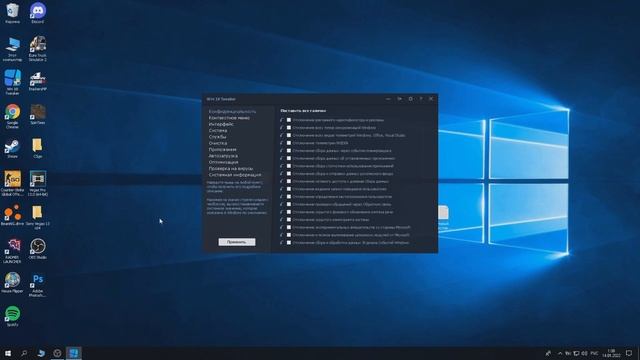640x360 pixels.
Task: Go to the Система section
Action: point(218,130)
